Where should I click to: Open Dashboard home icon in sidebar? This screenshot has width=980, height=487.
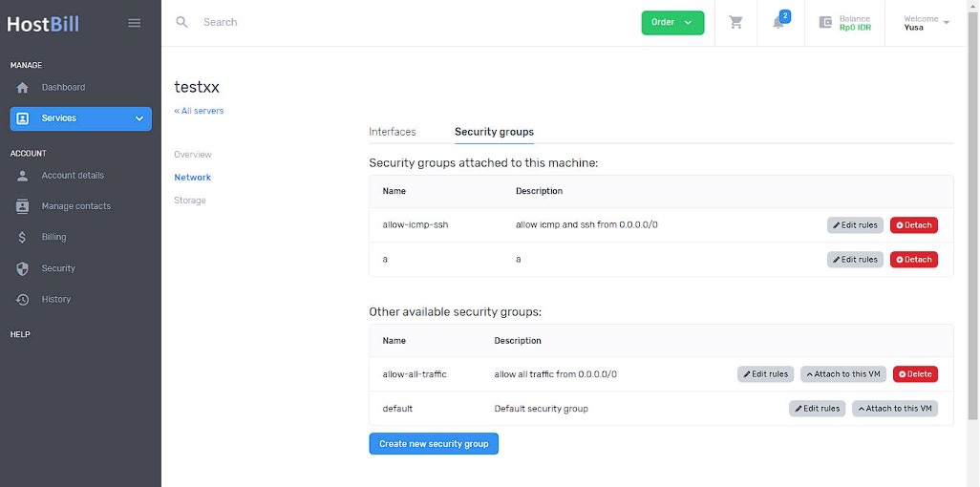coord(23,88)
